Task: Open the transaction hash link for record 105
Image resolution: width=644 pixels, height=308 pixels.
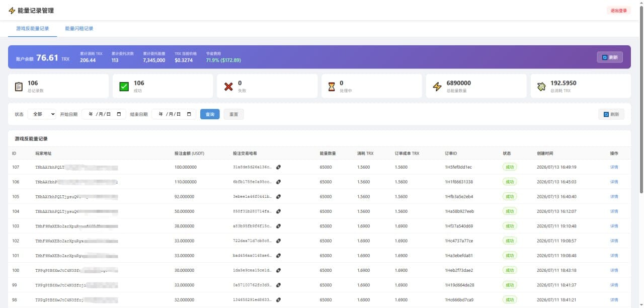Action: 278,197
